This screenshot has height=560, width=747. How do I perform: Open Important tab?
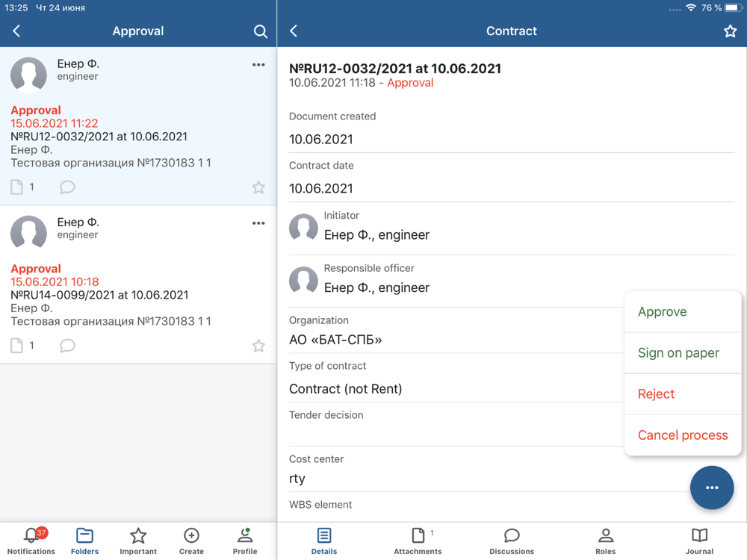[138, 541]
